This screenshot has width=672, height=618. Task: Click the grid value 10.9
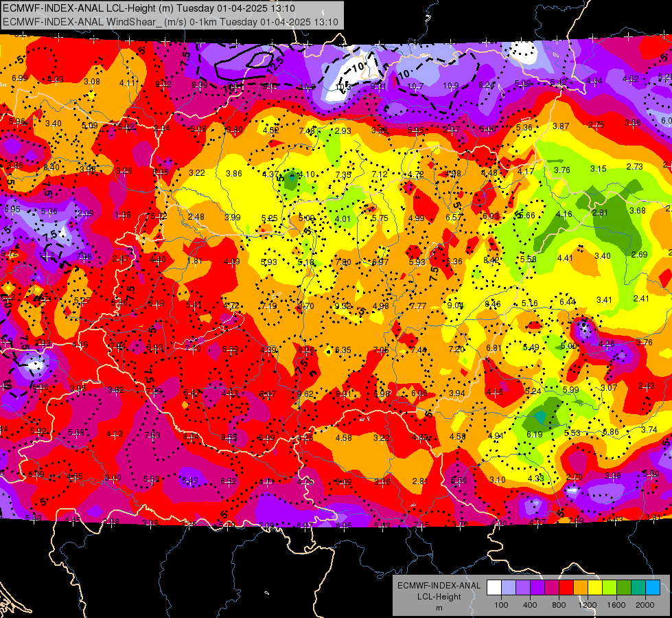click(x=451, y=86)
